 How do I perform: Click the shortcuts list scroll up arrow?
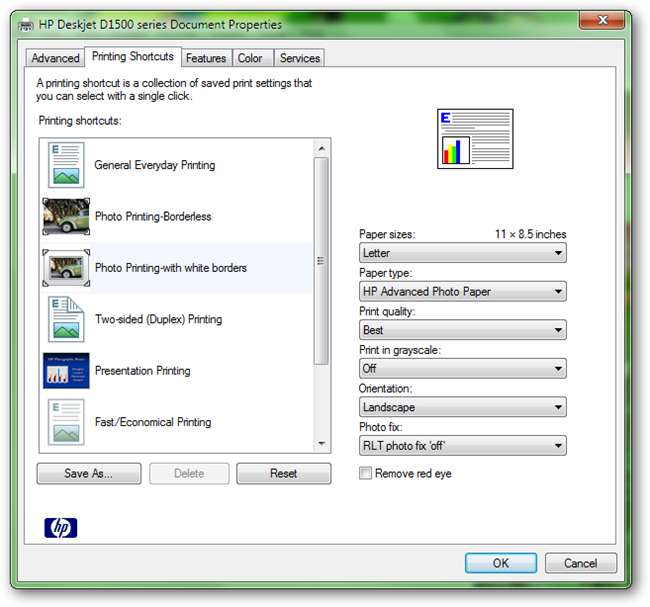pos(321,148)
